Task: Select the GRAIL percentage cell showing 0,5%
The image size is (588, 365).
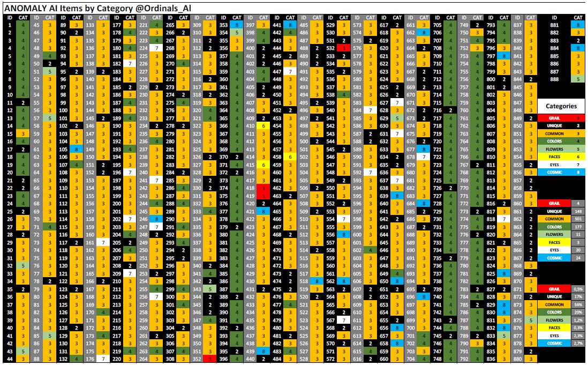Action: [578, 288]
